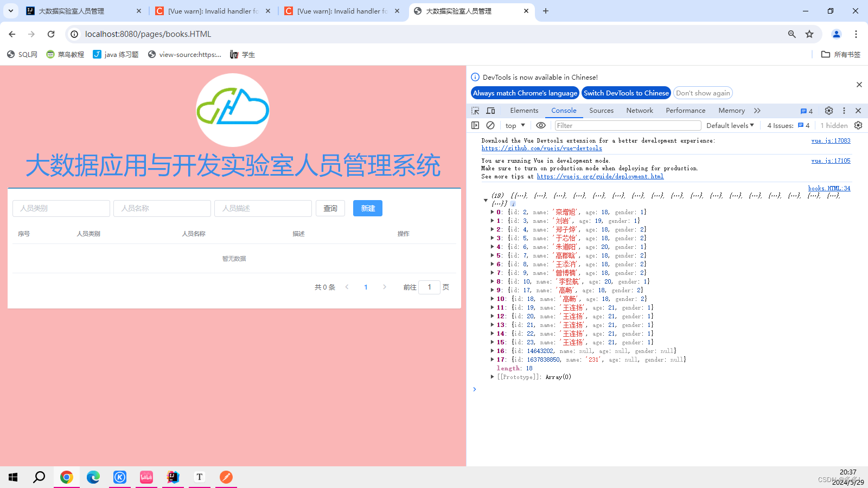Screen dimensions: 868x488
Task: Expand array entry 8 named 李懿航
Action: pyautogui.click(x=492, y=282)
